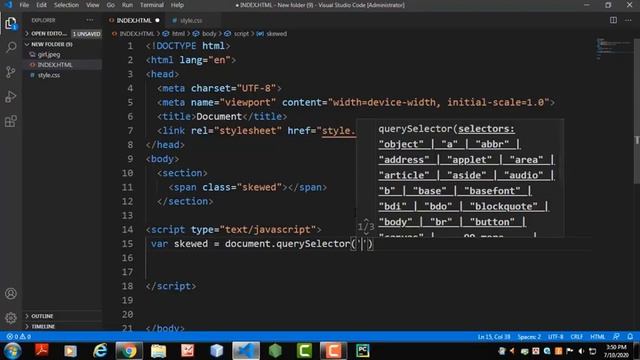Open the Terminal menu
640x360 pixels.
click(x=152, y=5)
